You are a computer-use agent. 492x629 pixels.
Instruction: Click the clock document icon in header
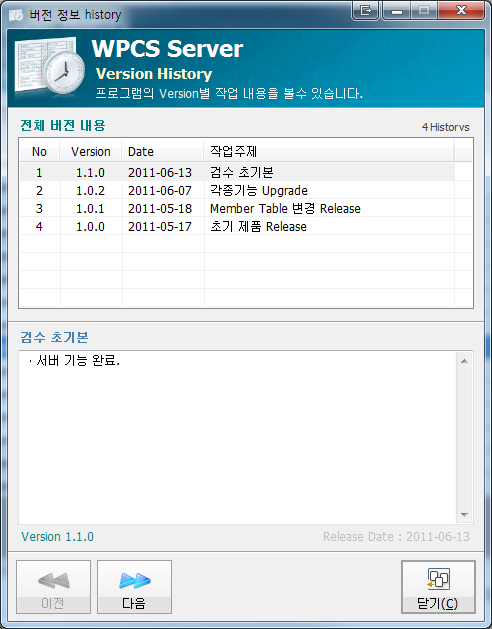click(50, 68)
